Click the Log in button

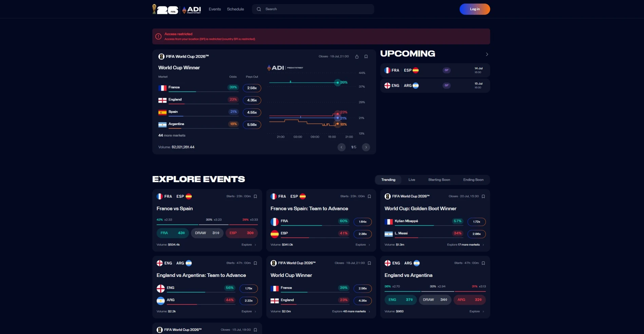coord(475,9)
